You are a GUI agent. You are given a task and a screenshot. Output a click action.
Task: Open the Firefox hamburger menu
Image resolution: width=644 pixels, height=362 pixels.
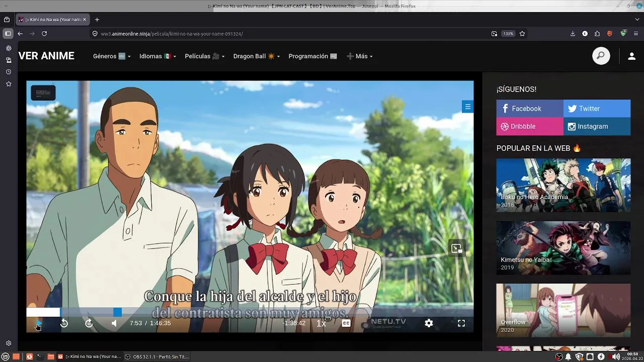pos(636,34)
